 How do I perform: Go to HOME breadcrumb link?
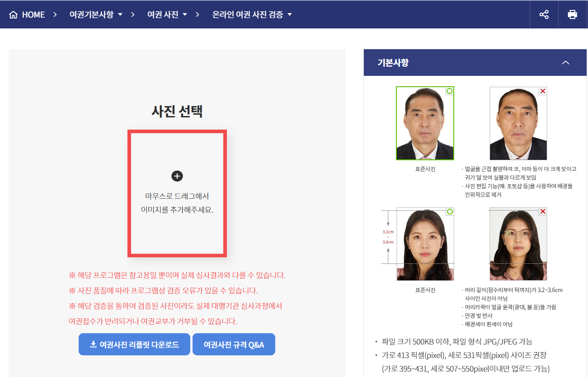pyautogui.click(x=27, y=14)
